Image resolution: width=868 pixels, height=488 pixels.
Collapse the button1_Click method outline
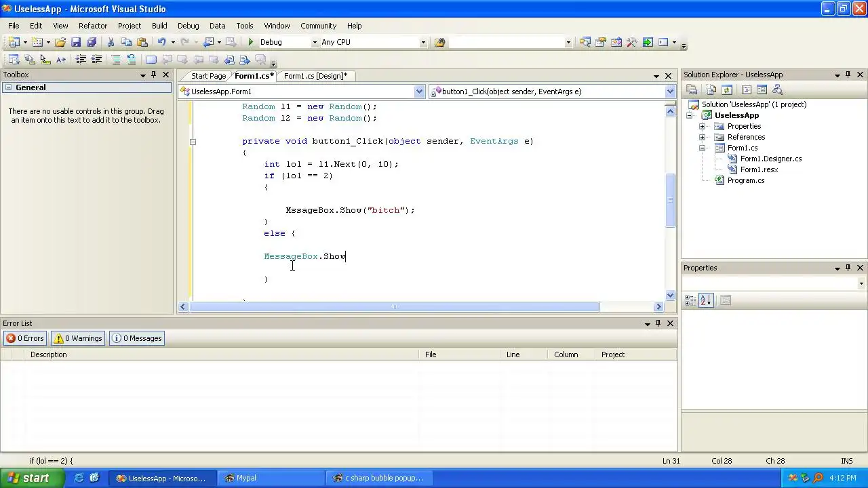193,142
